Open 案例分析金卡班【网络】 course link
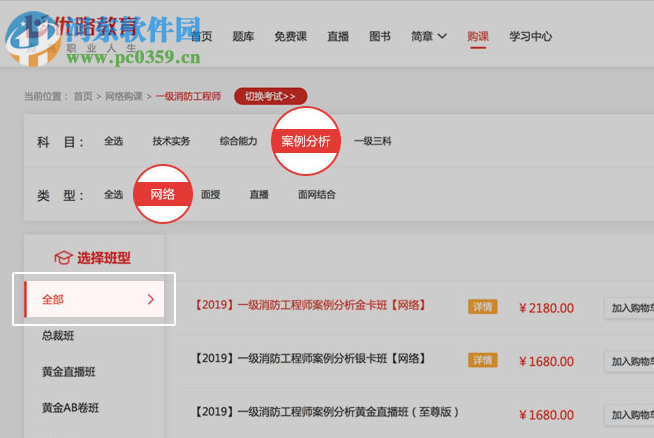This screenshot has height=438, width=654. [310, 305]
